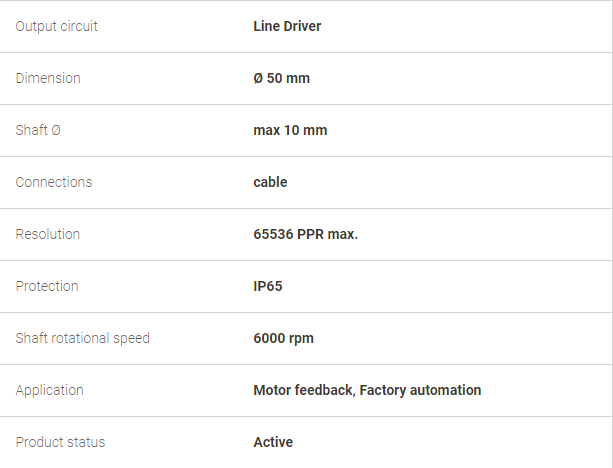Click the Resolution label

pos(48,234)
